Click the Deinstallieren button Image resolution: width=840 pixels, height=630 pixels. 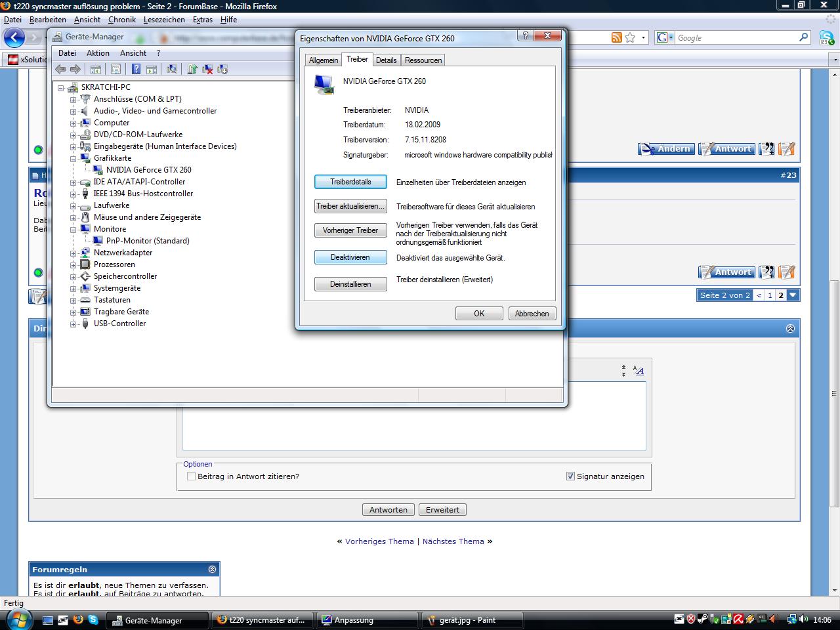point(350,284)
